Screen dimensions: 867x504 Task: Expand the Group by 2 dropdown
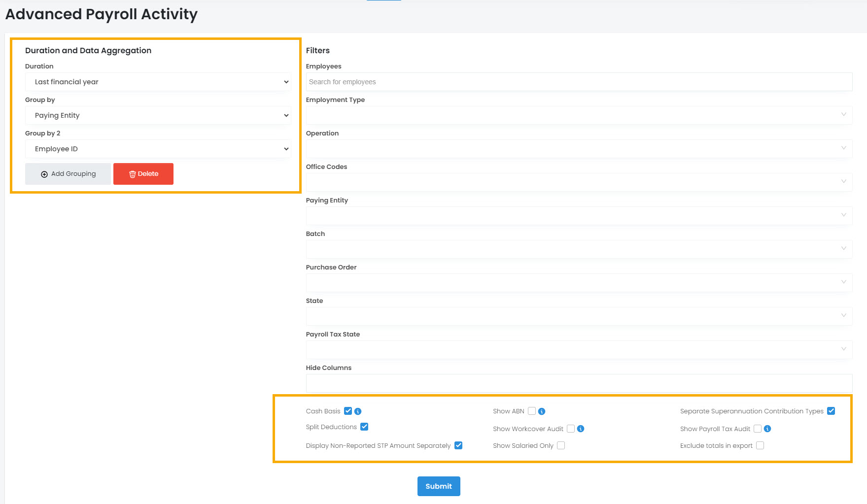click(158, 149)
